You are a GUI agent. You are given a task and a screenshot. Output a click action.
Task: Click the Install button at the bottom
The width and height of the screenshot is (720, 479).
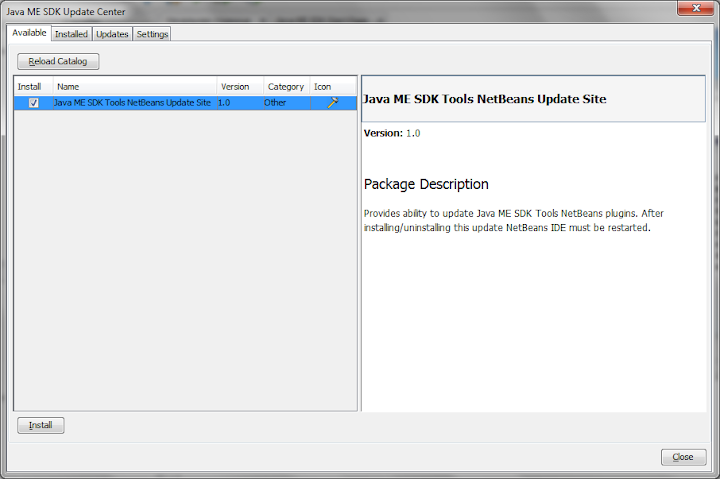coord(40,425)
